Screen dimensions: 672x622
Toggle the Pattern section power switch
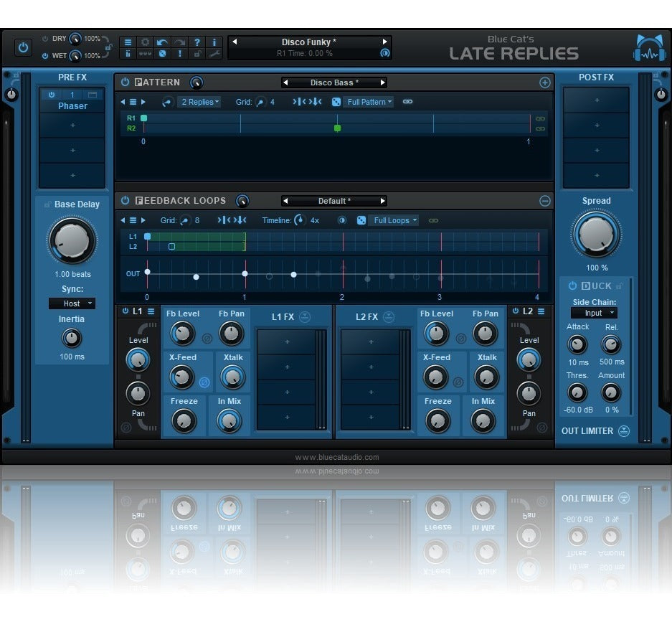click(x=126, y=83)
